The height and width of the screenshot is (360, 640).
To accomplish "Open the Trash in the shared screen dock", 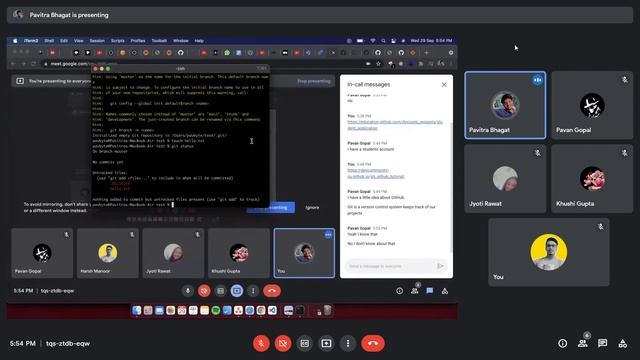I will (x=327, y=311).
